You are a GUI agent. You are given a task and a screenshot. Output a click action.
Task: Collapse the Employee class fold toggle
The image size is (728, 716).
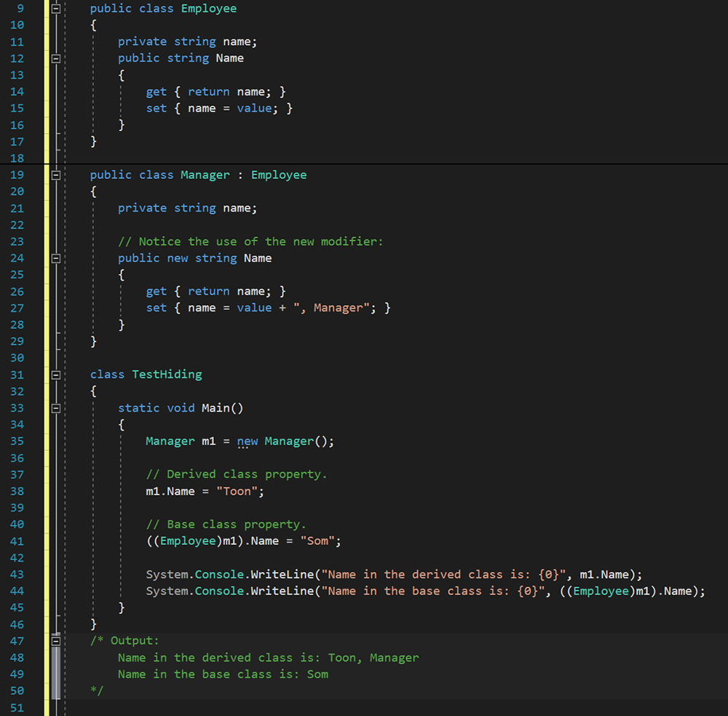(56, 9)
